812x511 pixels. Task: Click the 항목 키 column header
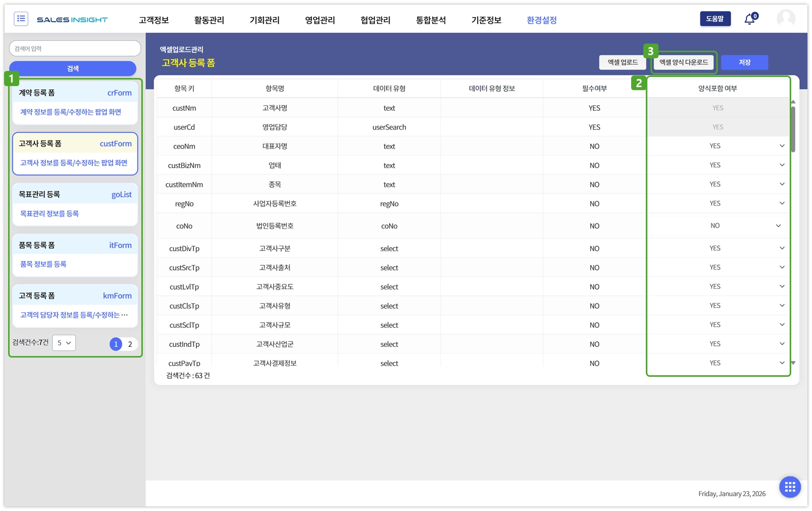coord(184,88)
